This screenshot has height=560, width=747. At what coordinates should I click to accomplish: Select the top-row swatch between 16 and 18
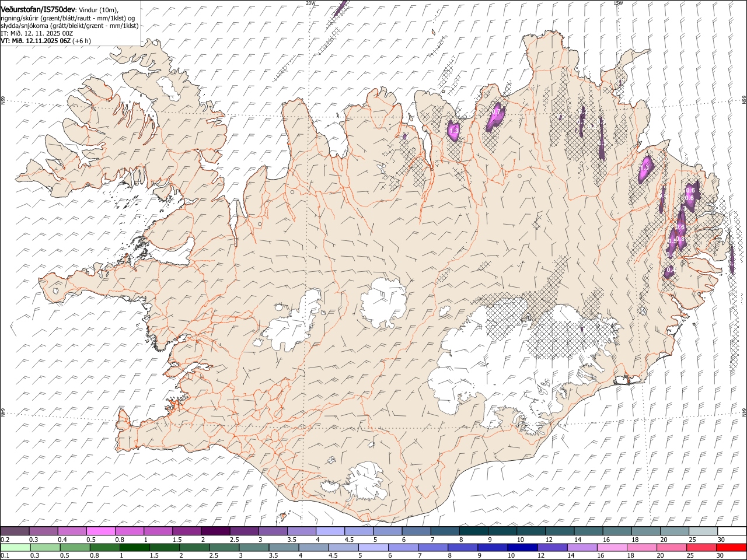coord(617,531)
